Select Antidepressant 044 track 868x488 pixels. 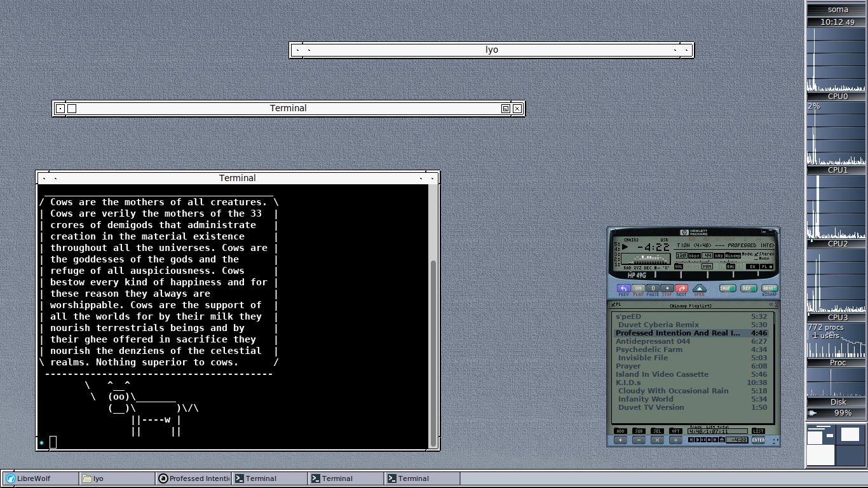[x=691, y=341]
